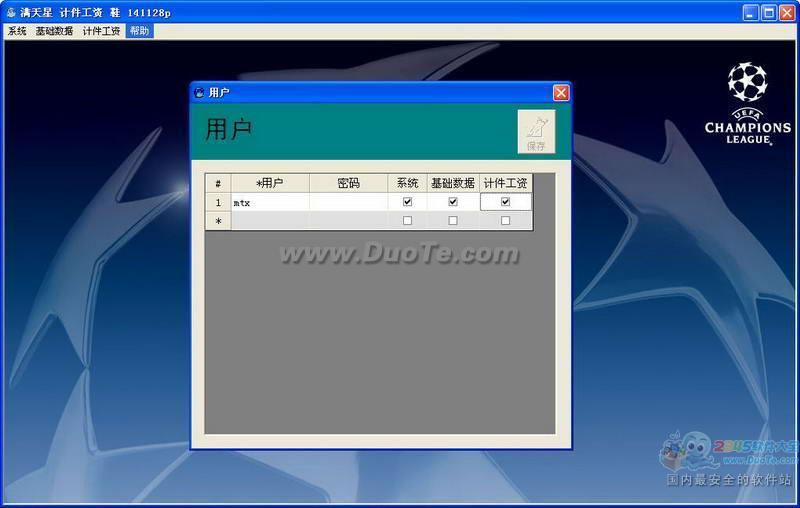Select row 1 via its row header
800x508 pixels.
click(x=218, y=202)
